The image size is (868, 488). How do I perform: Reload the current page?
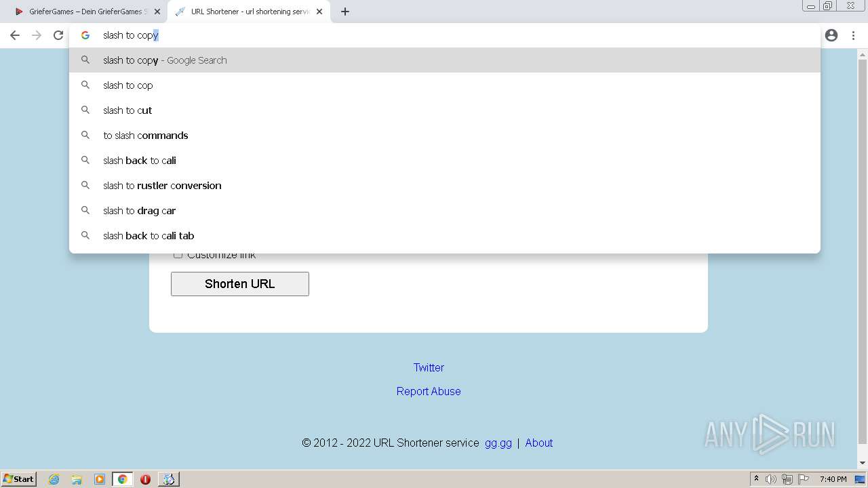[58, 35]
